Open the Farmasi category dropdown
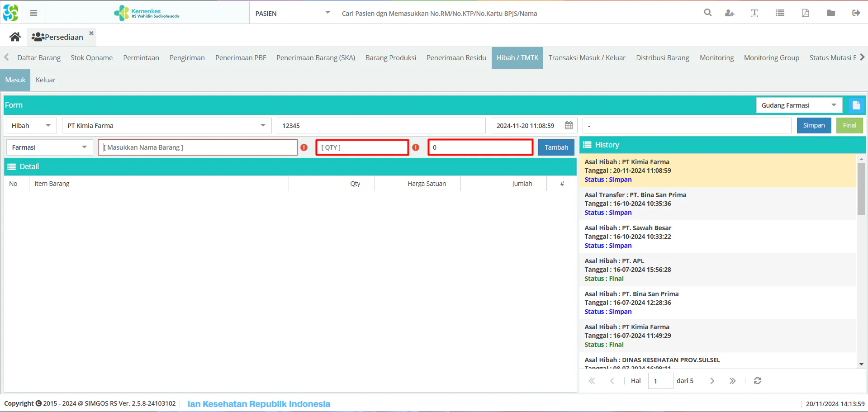The height and width of the screenshot is (412, 868). pos(50,147)
